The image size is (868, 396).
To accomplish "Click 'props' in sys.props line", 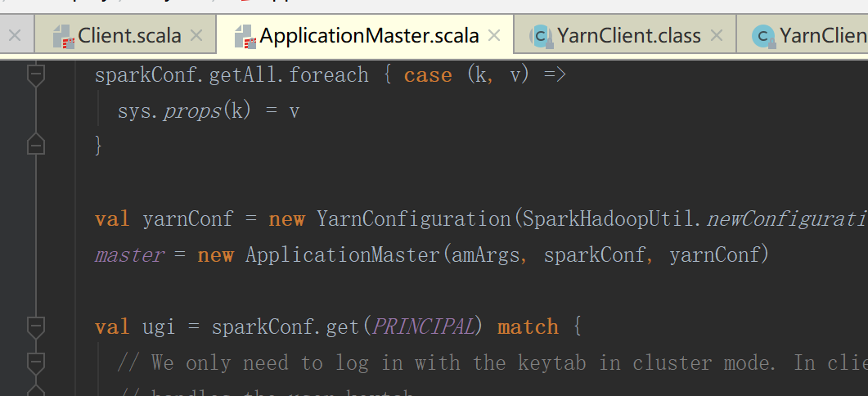I will 192,112.
